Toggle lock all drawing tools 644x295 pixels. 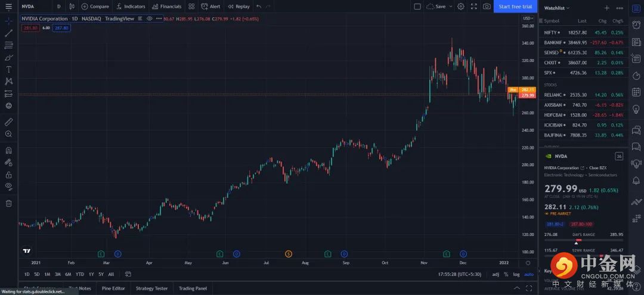[x=8, y=175]
